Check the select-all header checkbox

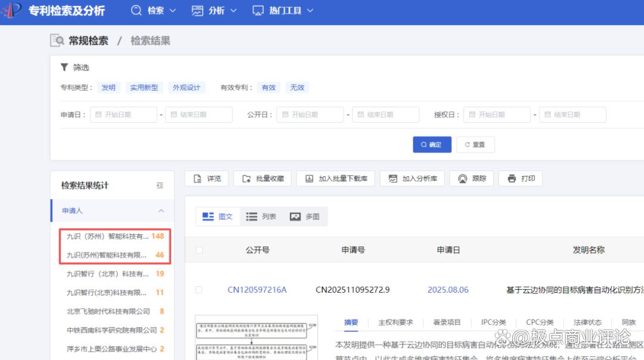[x=199, y=250]
